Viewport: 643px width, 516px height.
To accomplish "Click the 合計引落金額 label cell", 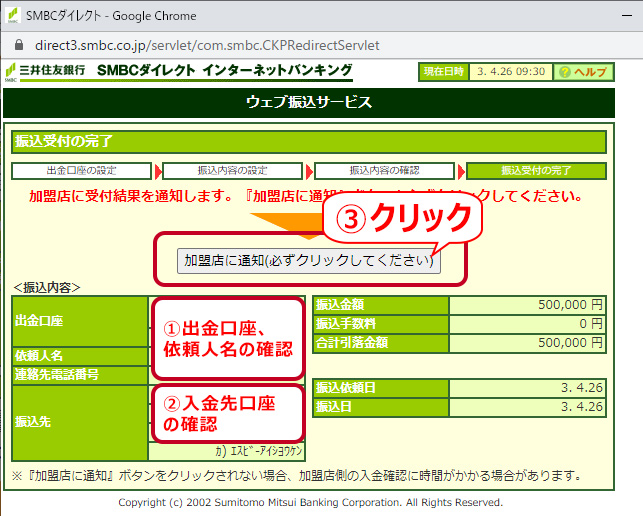I will tap(381, 342).
